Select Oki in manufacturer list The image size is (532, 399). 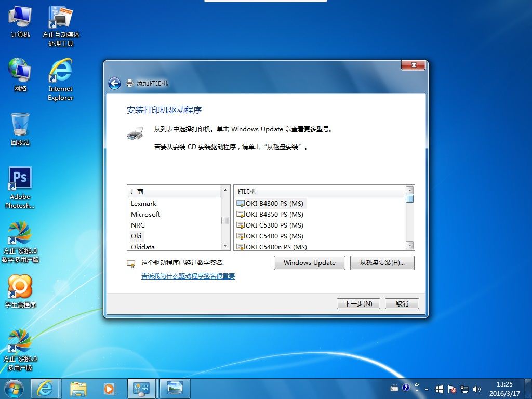click(x=136, y=236)
